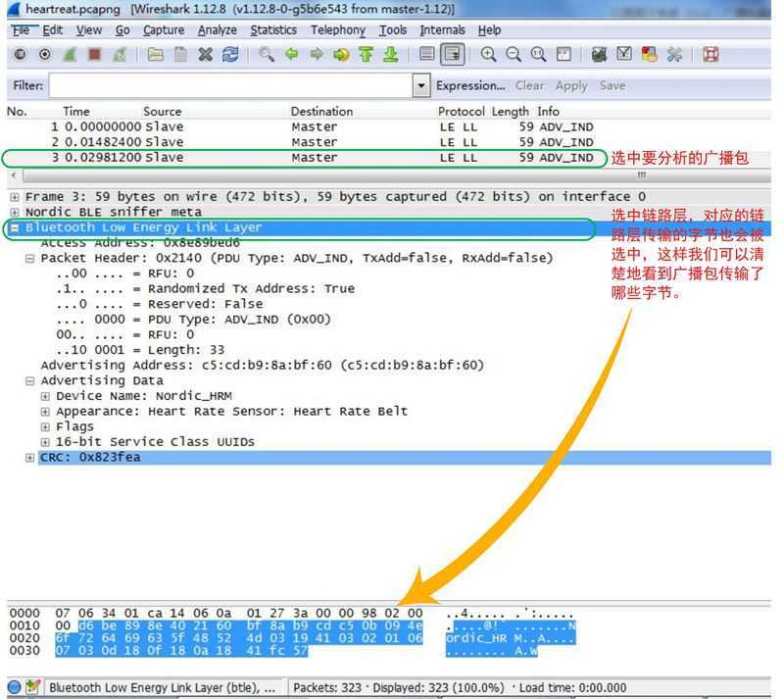Jump to the first packet

366,54
